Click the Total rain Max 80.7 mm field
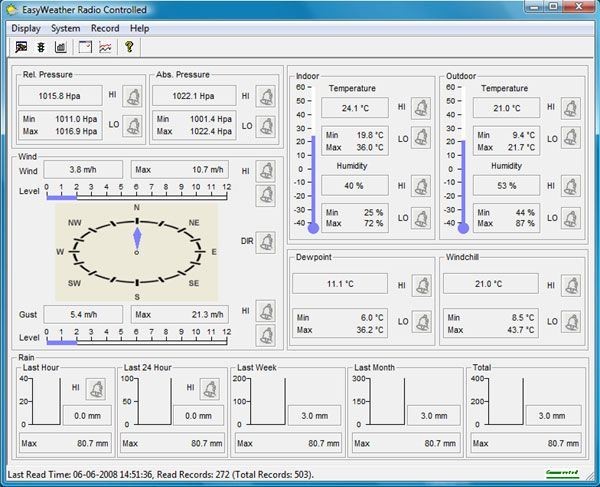 526,443
